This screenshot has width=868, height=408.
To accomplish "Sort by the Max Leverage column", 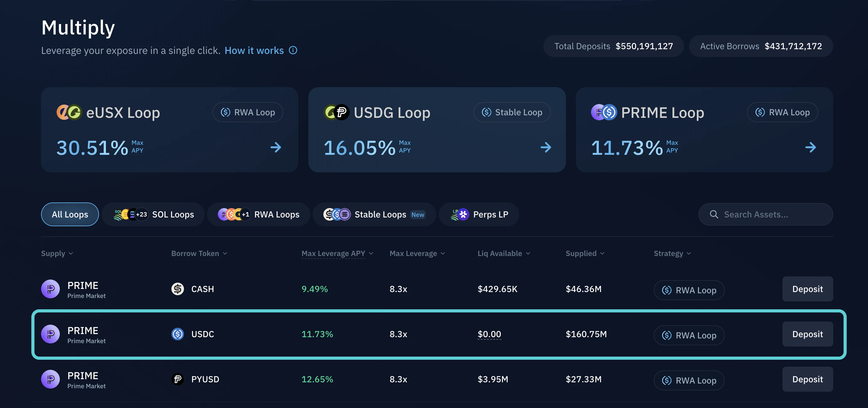I will (x=417, y=254).
